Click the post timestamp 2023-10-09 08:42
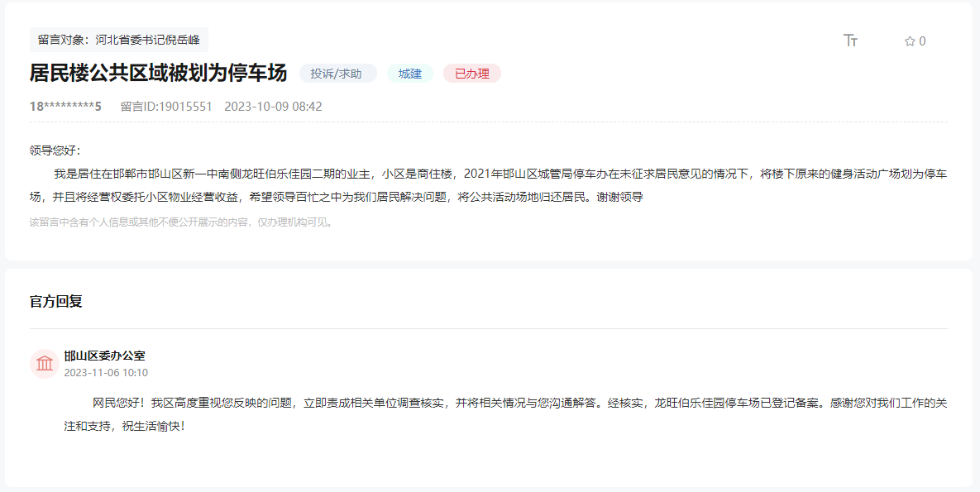Image resolution: width=980 pixels, height=492 pixels. [273, 107]
